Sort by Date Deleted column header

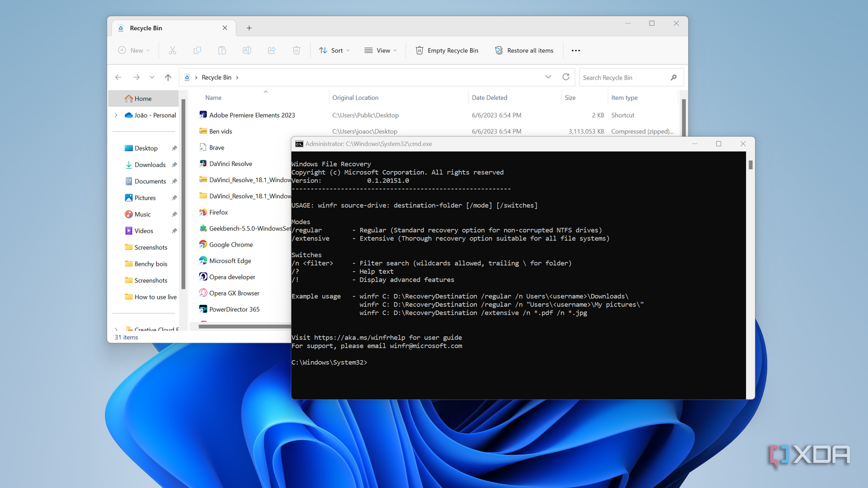pyautogui.click(x=489, y=98)
